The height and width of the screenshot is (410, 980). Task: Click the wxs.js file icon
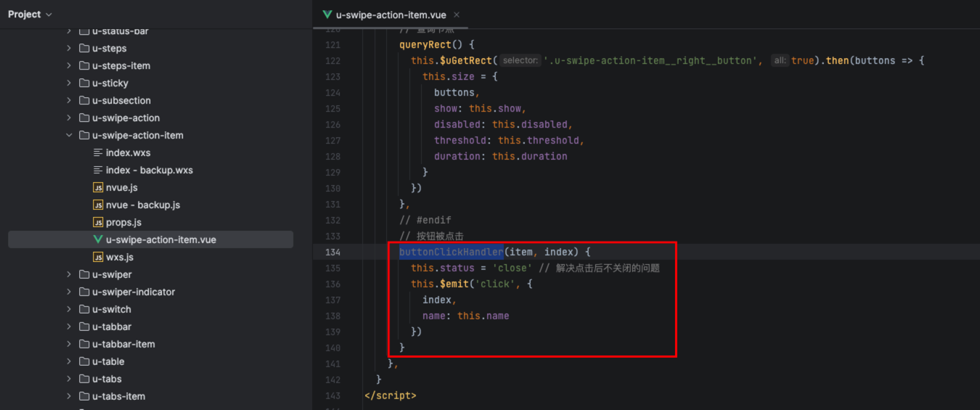click(98, 257)
